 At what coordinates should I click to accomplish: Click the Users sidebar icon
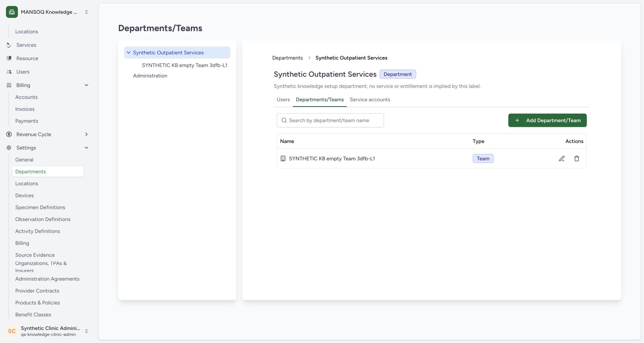click(9, 72)
